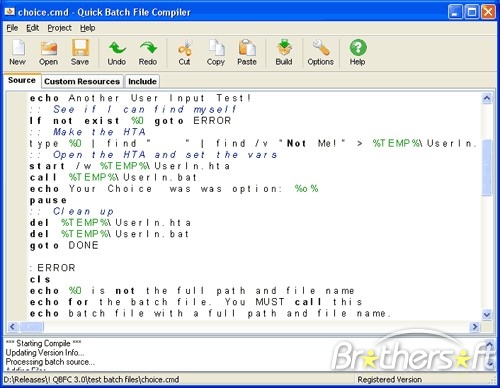This screenshot has width=500, height=388.
Task: Close the Quick Batch File Compiler window
Action: click(x=488, y=12)
